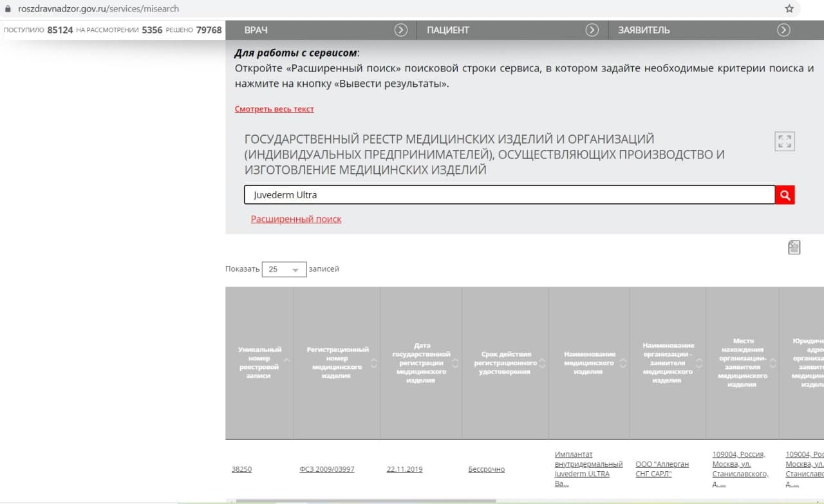Open registration number ФСЗ 2009/03997
The image size is (824, 504).
pyautogui.click(x=327, y=469)
